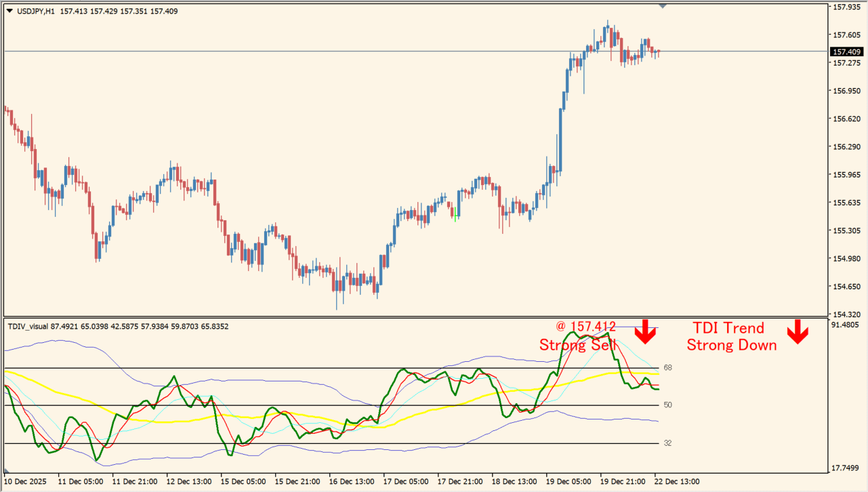Click the 17.7549 indicator scale minimum value

pos(847,468)
